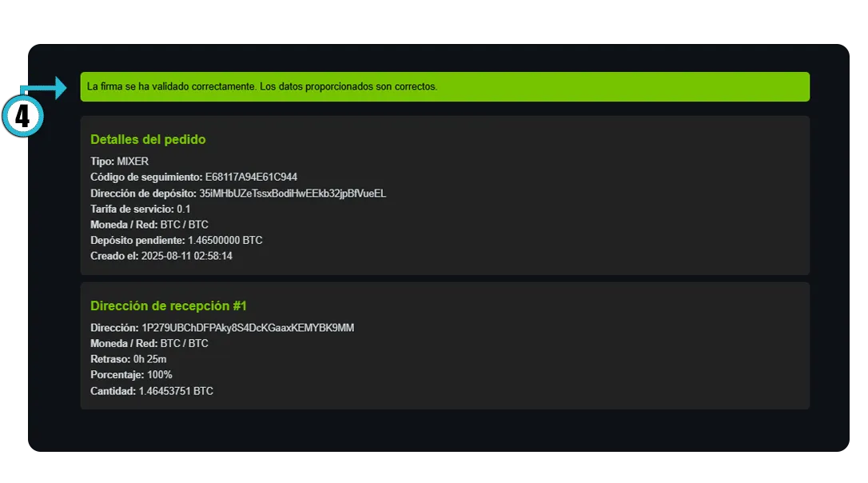Click the Retraso 0h 25m delay value

(x=149, y=360)
